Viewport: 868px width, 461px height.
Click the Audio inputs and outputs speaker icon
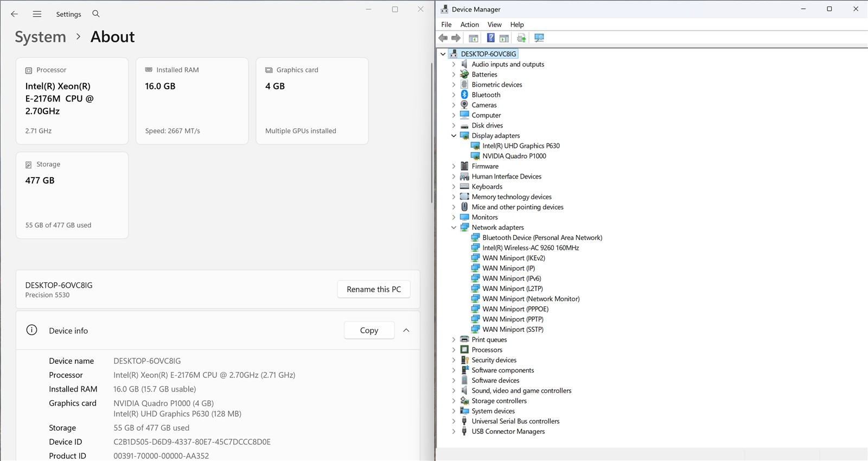(464, 64)
